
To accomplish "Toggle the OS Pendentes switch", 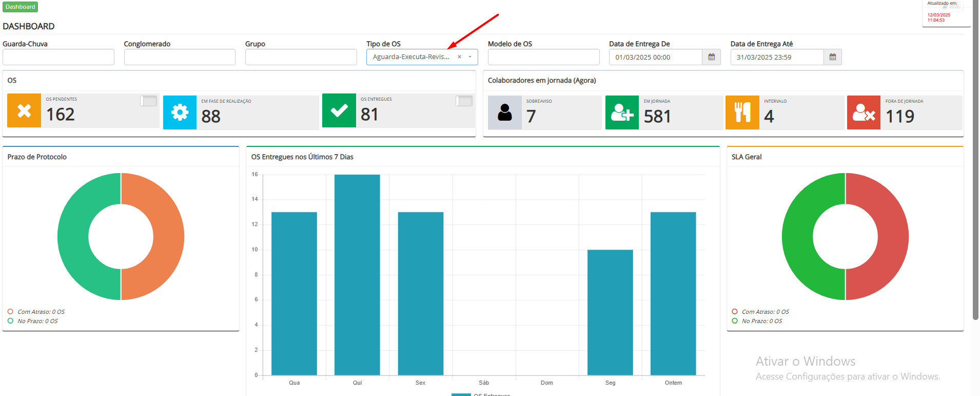I will [x=149, y=101].
